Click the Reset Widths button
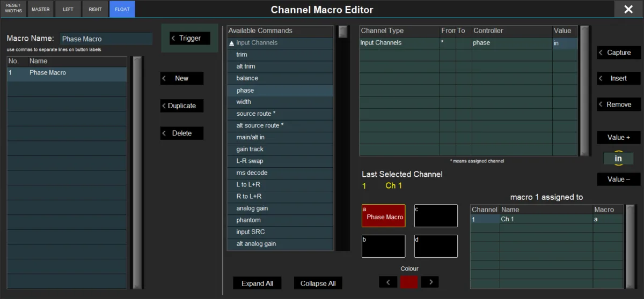The image size is (644, 299). click(x=13, y=9)
